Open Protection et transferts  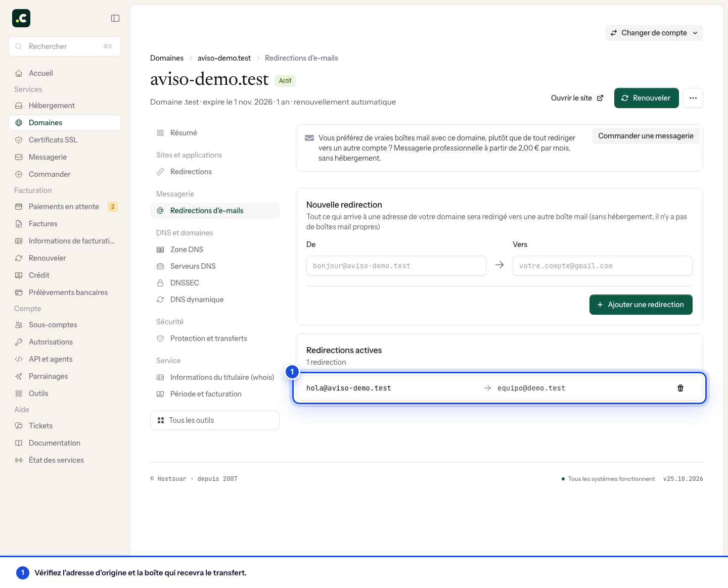(215, 338)
